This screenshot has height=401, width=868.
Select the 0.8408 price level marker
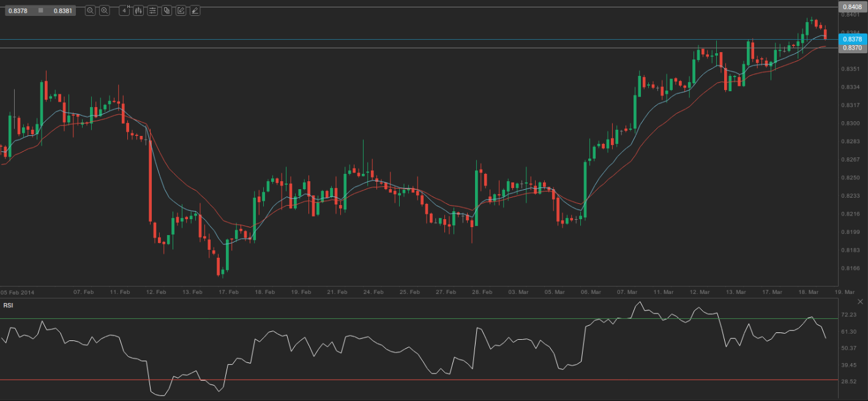click(852, 7)
